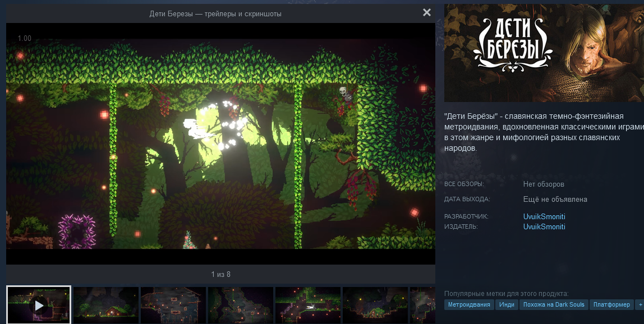
Task: Click the 1.00 version text on screenshot
Action: tap(24, 38)
